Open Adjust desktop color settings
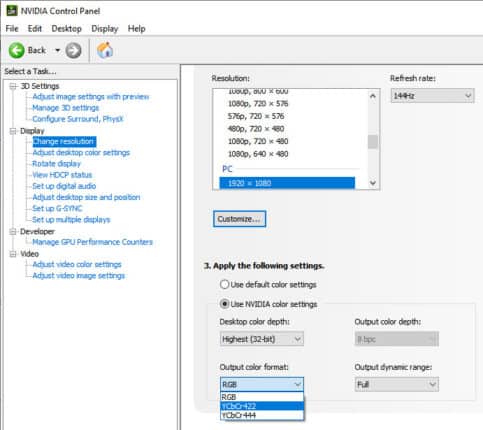The height and width of the screenshot is (430, 483). pyautogui.click(x=81, y=153)
